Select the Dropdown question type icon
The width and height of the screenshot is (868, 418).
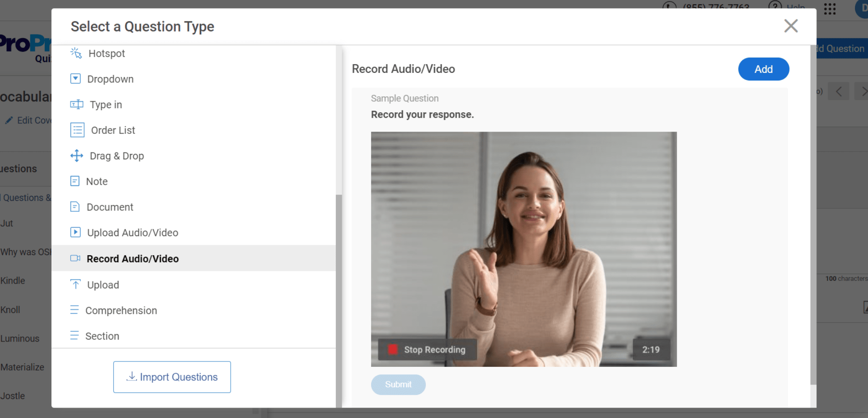pos(75,79)
